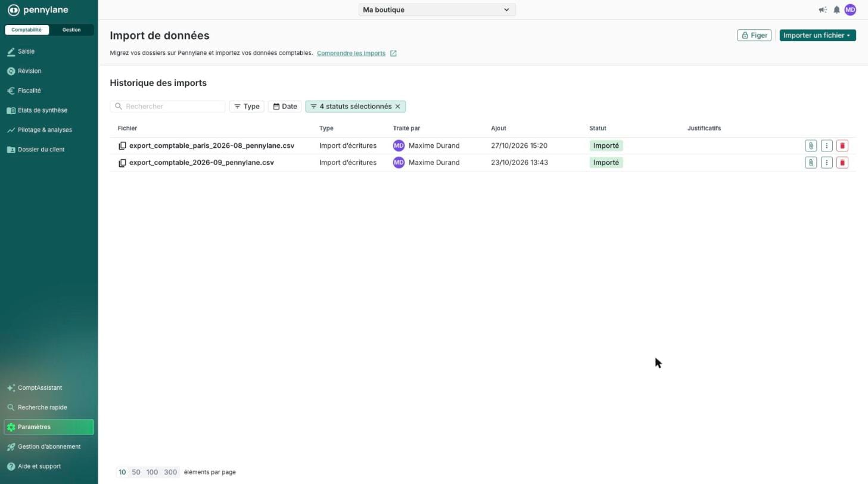
Task: Open Fiscalité section
Action: pyautogui.click(x=49, y=91)
